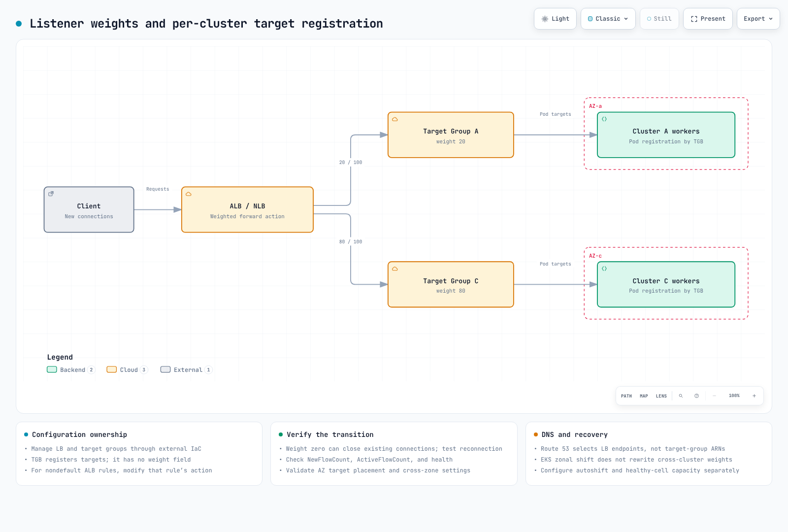Click the 'DNS and recovery' card heading
This screenshot has height=532, width=788.
(575, 434)
